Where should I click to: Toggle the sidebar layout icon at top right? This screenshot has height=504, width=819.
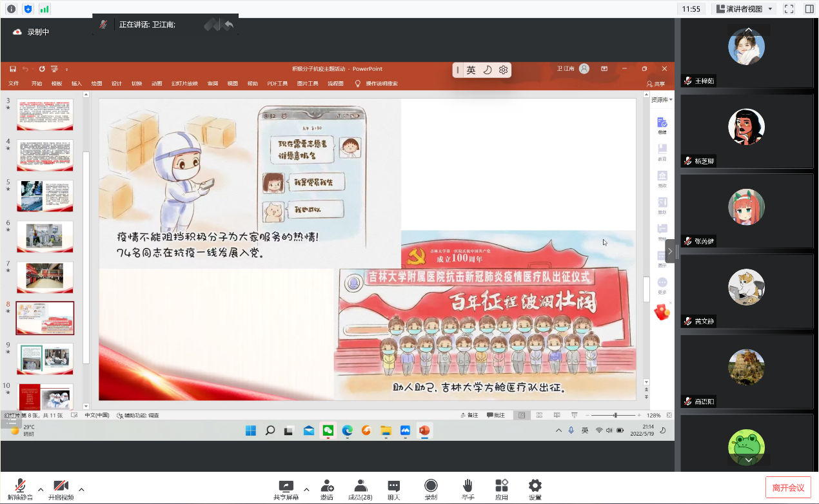point(809,9)
